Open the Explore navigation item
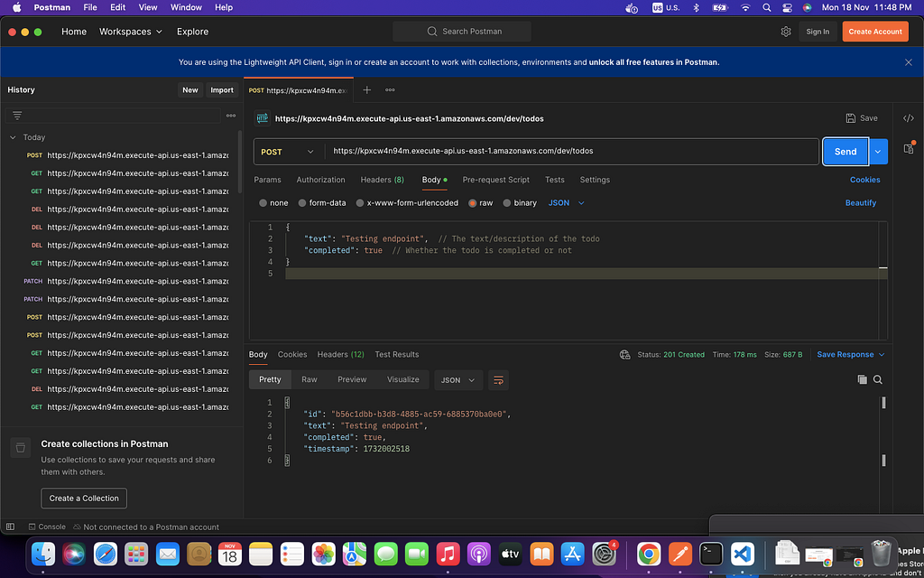Image resolution: width=924 pixels, height=578 pixels. (x=193, y=32)
